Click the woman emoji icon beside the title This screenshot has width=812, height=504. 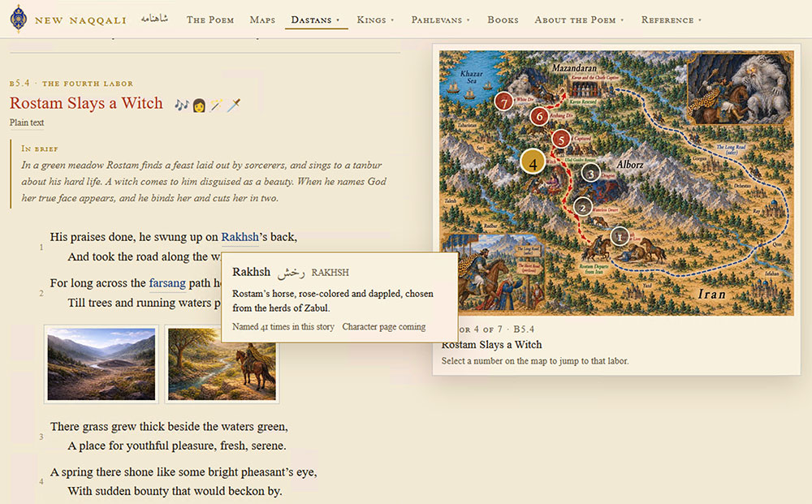pyautogui.click(x=199, y=106)
